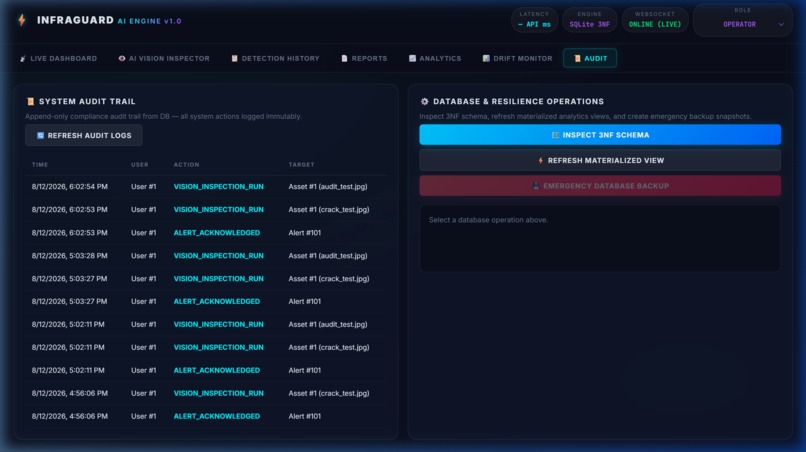Click the AI ENGINE v1.0 label

pos(150,21)
